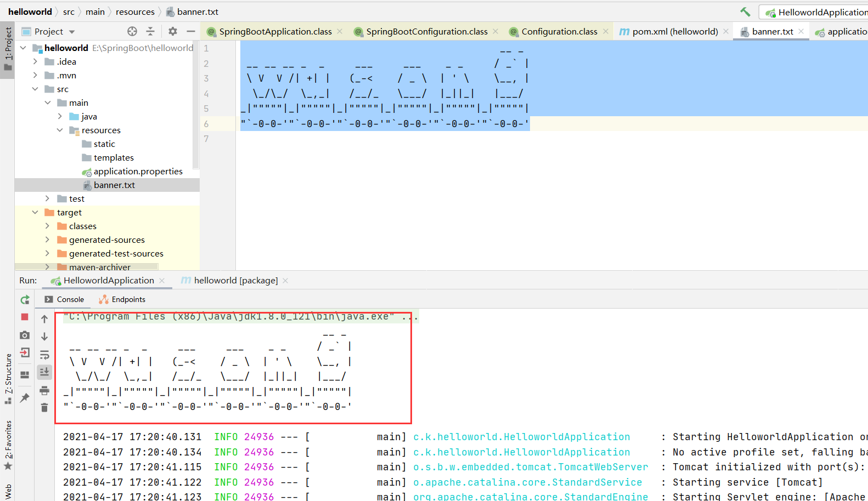Collapse all in Project panel
Image resolution: width=868 pixels, height=501 pixels.
[150, 31]
